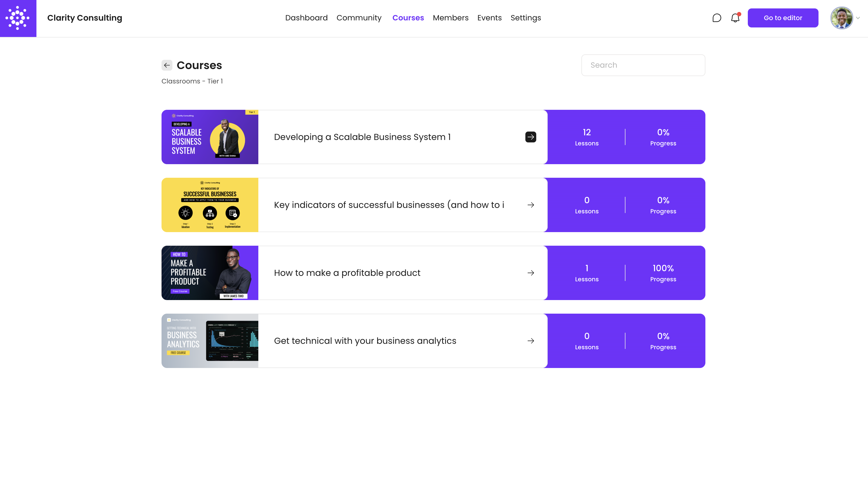Click arrow for business analytics course
Image resolution: width=868 pixels, height=499 pixels.
point(530,341)
